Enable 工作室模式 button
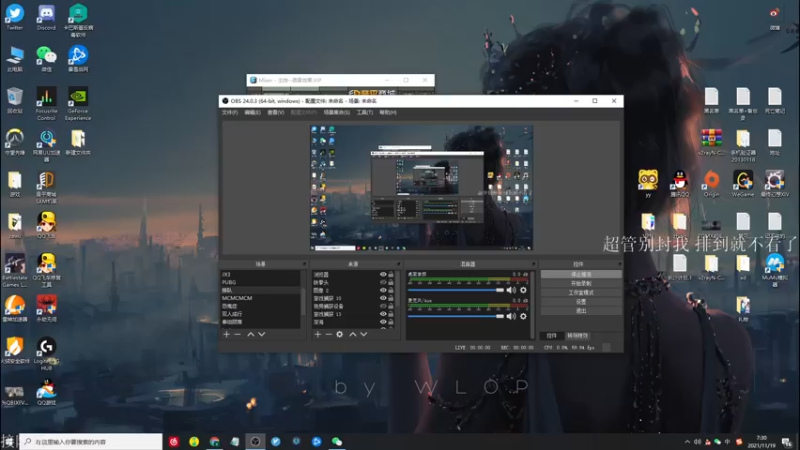 click(581, 293)
